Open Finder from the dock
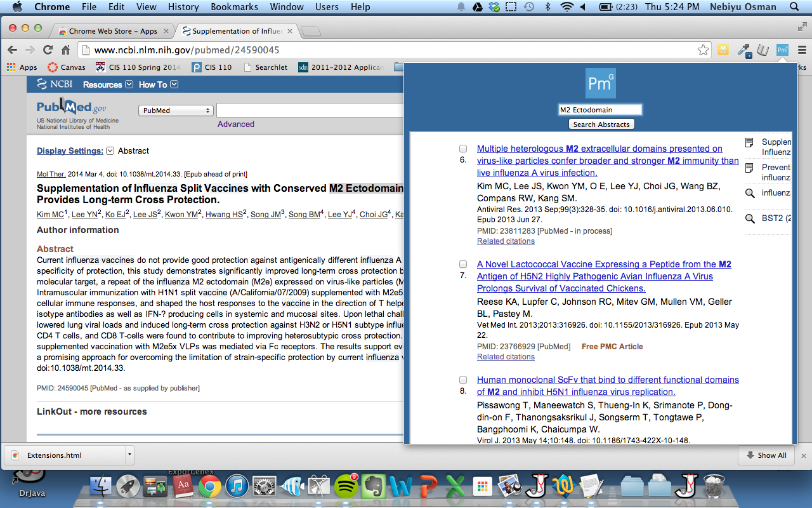Viewport: 812px width, 508px height. pyautogui.click(x=100, y=487)
